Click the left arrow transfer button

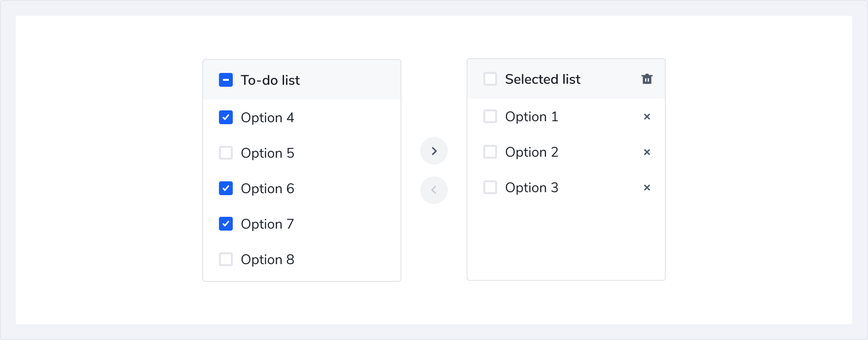[434, 190]
